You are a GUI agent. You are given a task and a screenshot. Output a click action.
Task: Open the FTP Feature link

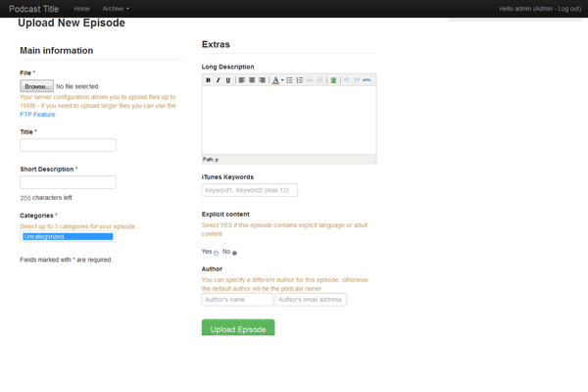(37, 115)
